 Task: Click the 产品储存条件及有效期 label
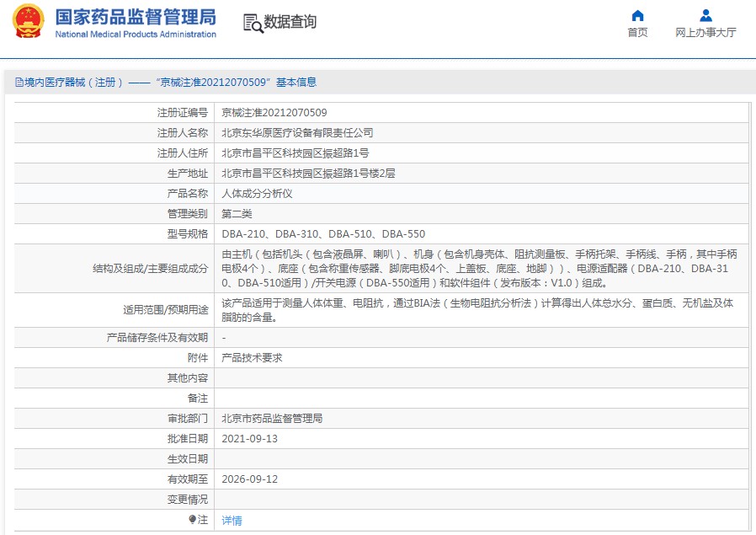click(x=157, y=338)
